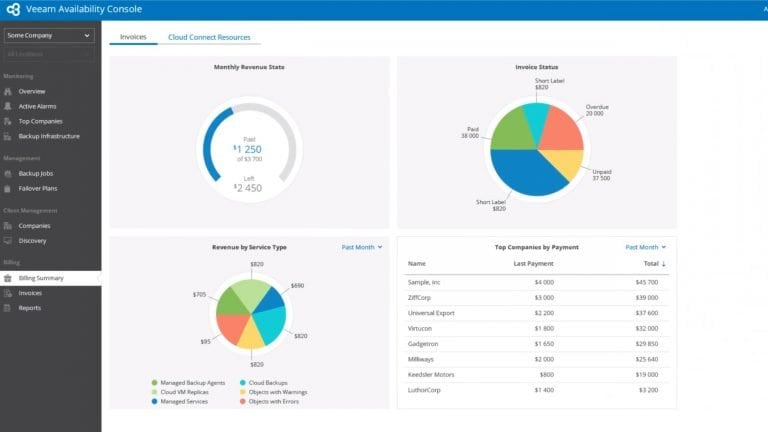This screenshot has width=768, height=432.
Task: Click the Veeam logo icon
Action: point(13,9)
